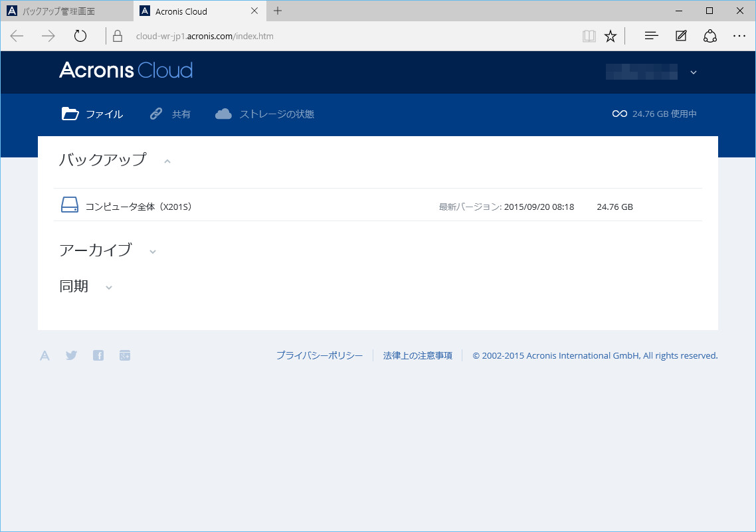This screenshot has height=532, width=756.
Task: Minimize the browser window
Action: point(679,11)
